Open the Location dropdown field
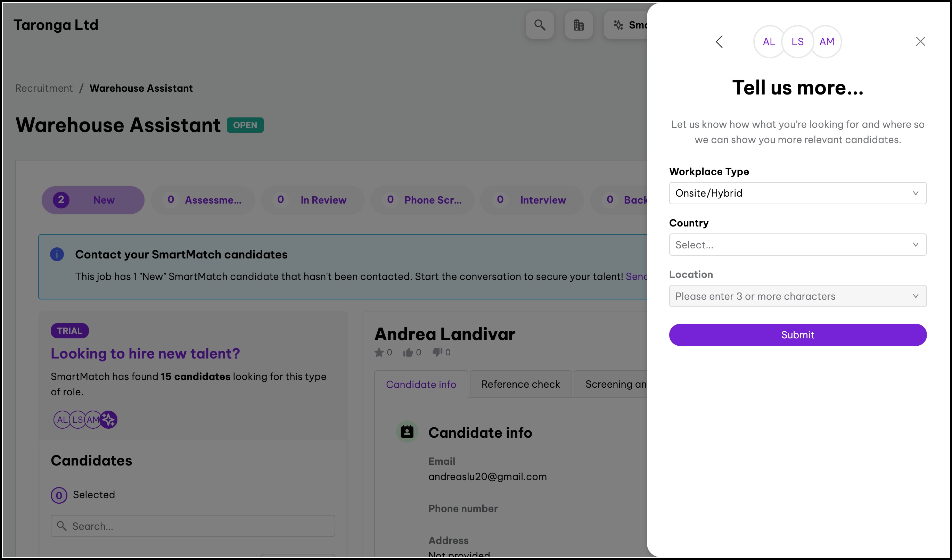Viewport: 952px width, 560px height. click(797, 296)
